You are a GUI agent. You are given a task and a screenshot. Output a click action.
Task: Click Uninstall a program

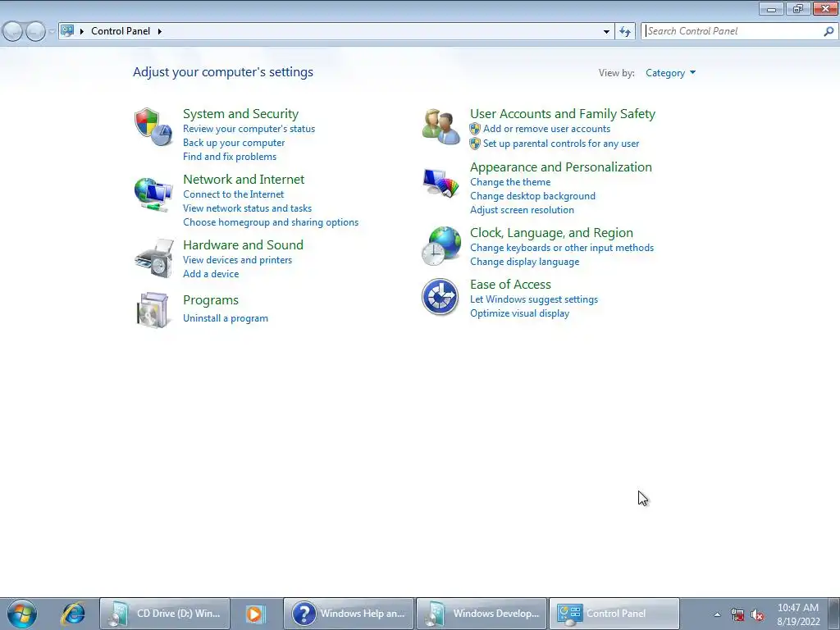pyautogui.click(x=225, y=318)
